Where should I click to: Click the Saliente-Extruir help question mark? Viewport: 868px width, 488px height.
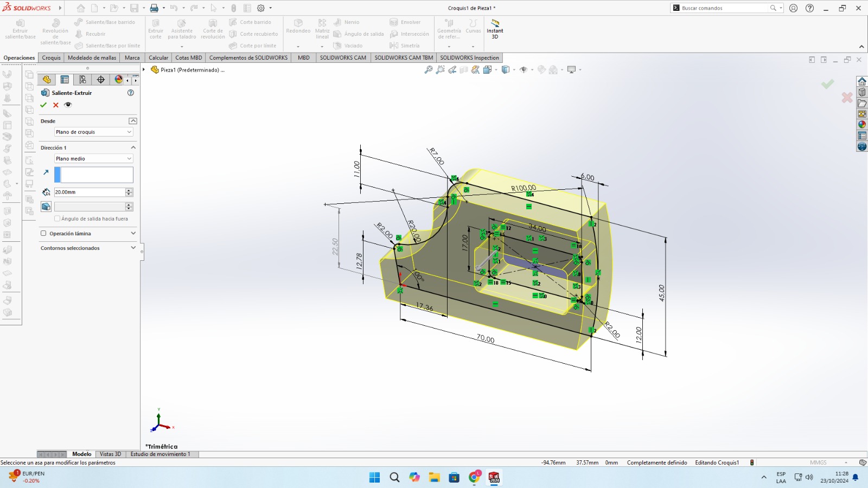click(130, 93)
